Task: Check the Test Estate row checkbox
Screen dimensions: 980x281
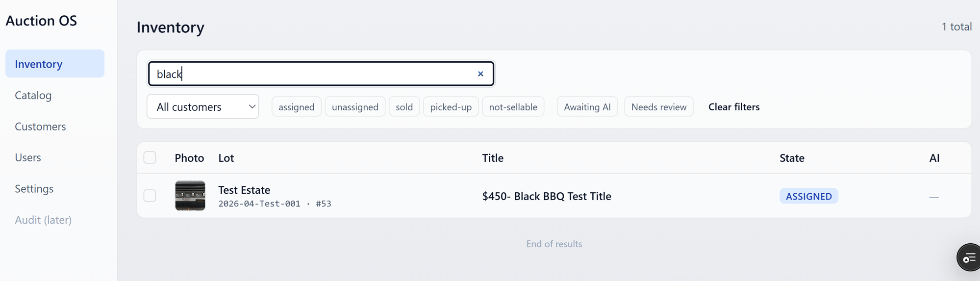Action: [150, 196]
